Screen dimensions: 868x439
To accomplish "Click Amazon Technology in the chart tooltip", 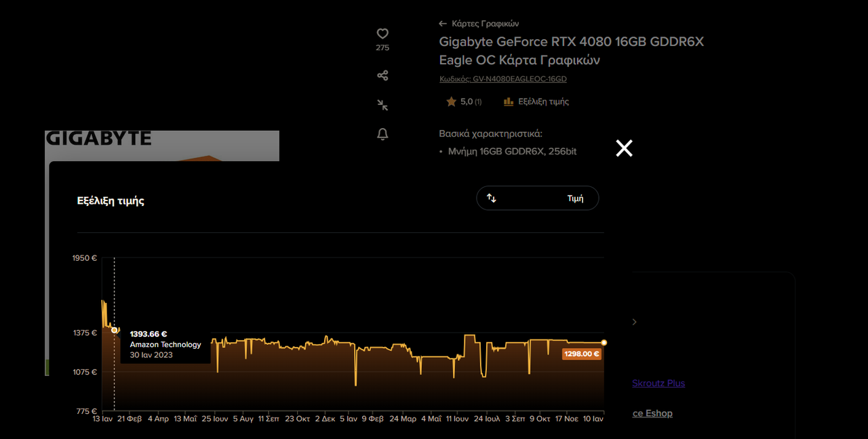I will [165, 345].
